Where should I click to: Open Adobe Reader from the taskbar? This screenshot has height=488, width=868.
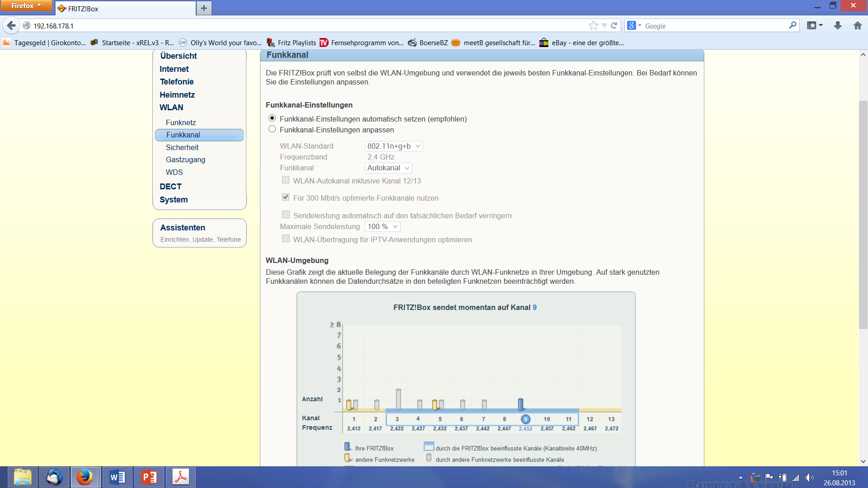(x=181, y=477)
